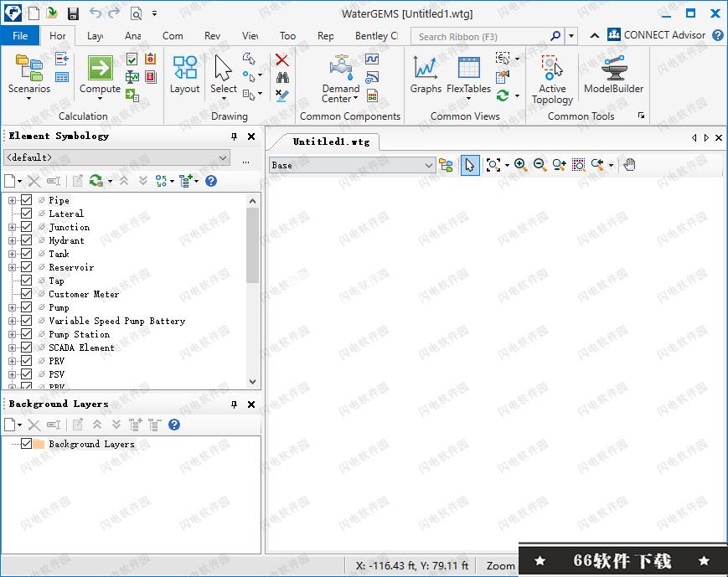Toggle the Reservoir checkbox

[27, 267]
